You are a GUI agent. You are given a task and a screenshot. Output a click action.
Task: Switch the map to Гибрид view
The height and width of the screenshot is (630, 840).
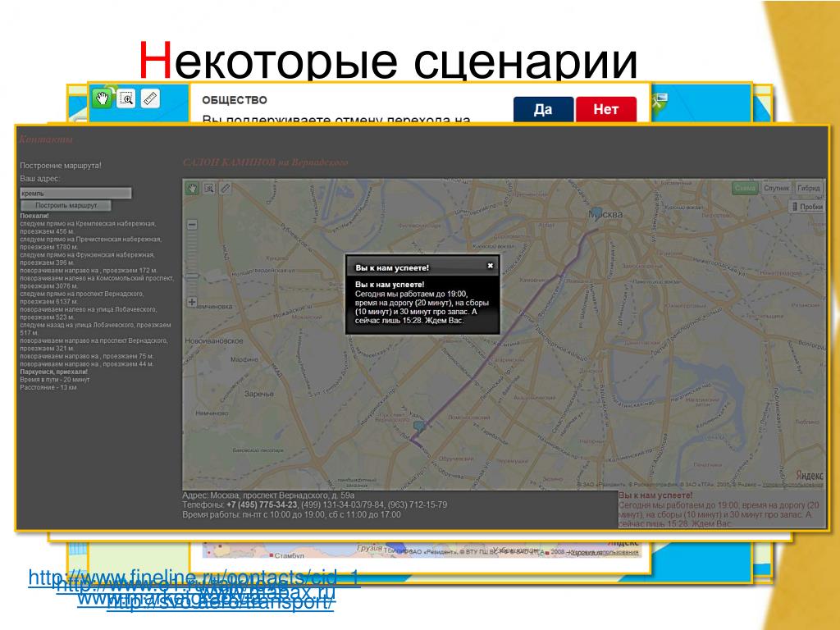[808, 188]
